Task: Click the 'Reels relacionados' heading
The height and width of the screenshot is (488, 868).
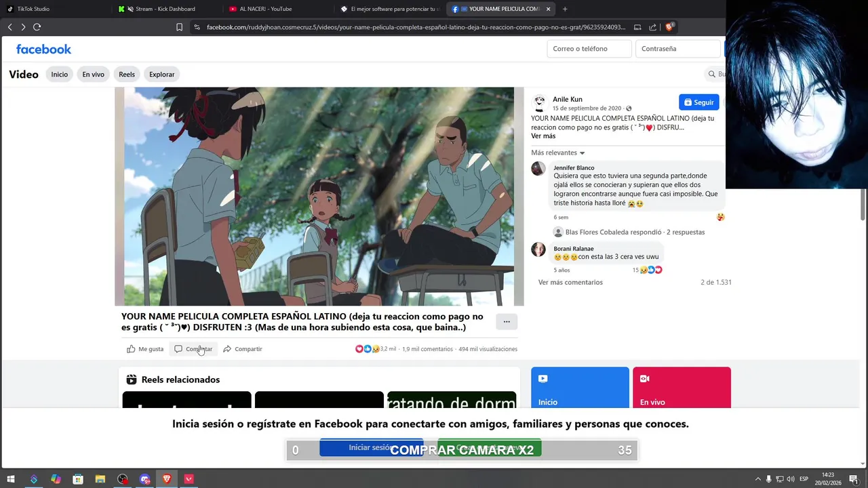Action: tap(180, 380)
